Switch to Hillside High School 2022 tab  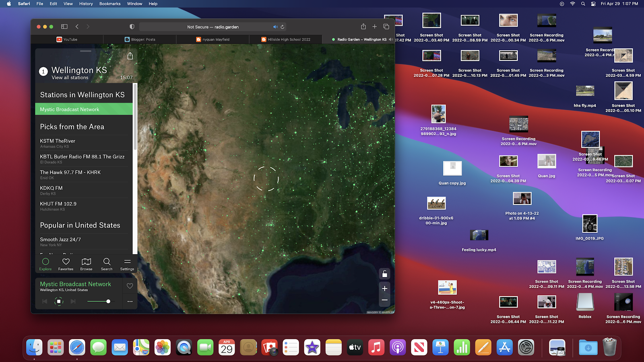[285, 39]
